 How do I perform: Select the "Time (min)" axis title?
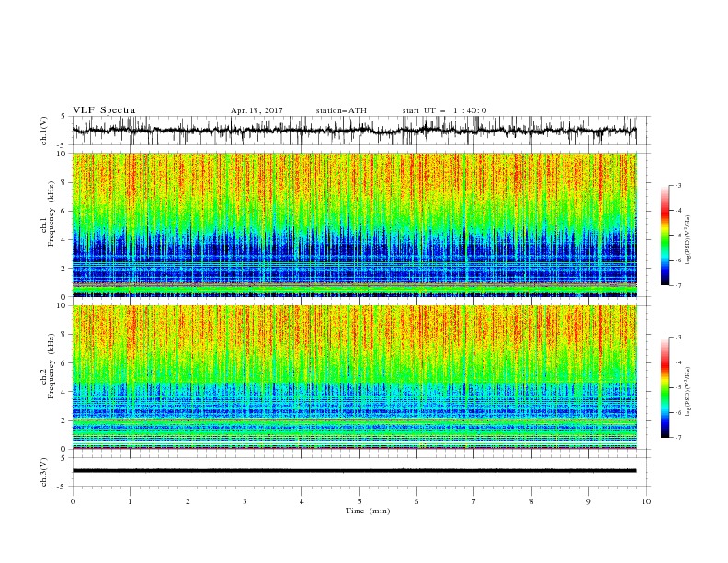(x=368, y=511)
